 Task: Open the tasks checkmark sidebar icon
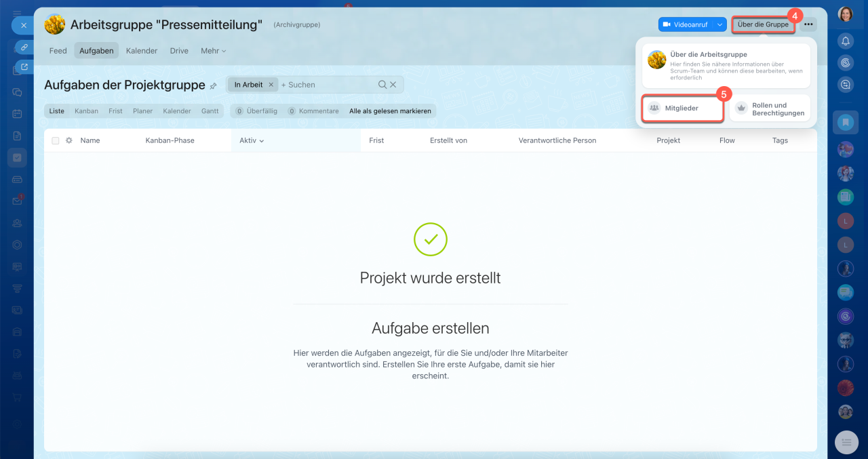coord(17,157)
